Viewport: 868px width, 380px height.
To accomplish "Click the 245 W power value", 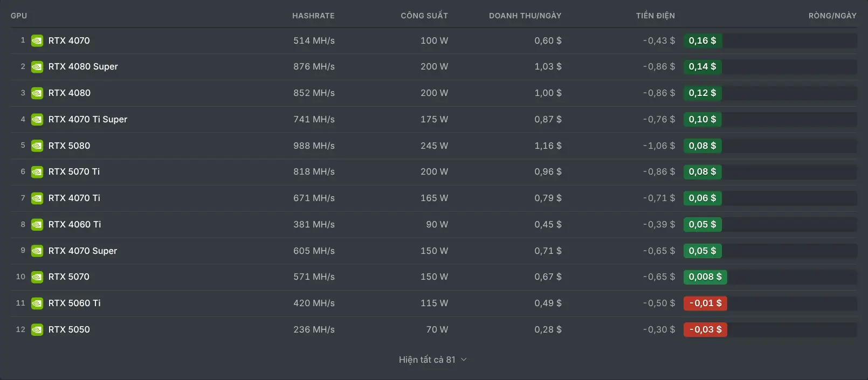I will pos(434,146).
